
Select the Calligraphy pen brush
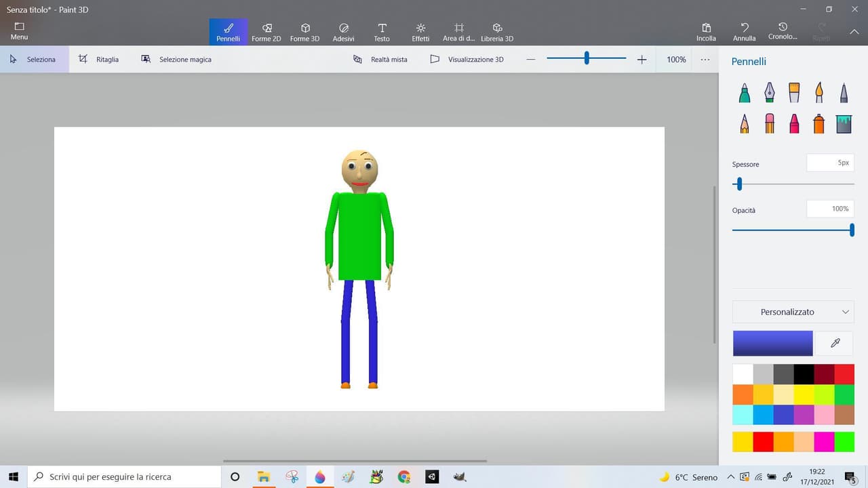click(770, 93)
